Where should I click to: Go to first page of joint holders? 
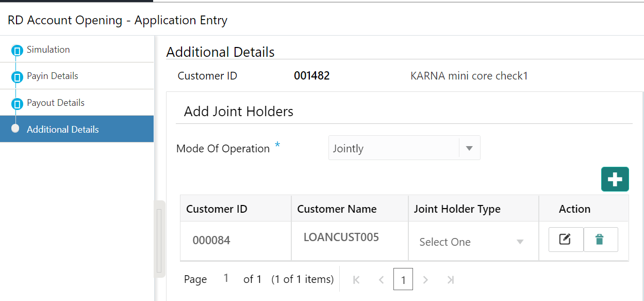[x=356, y=280]
